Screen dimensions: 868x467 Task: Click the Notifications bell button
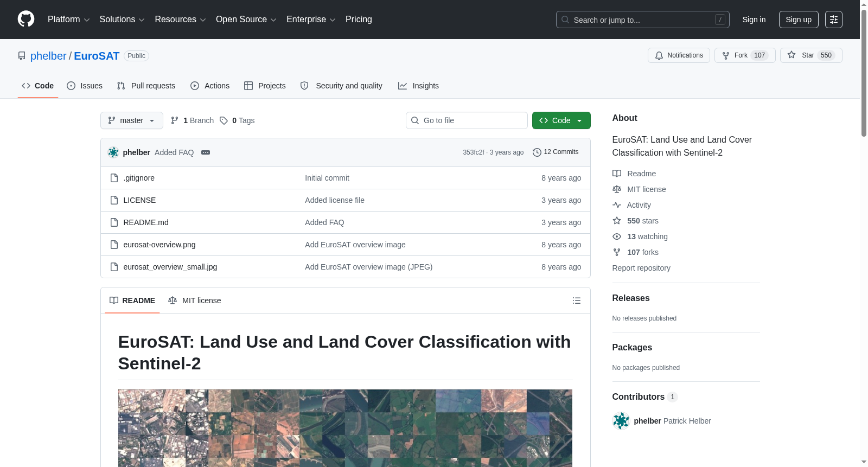[679, 55]
